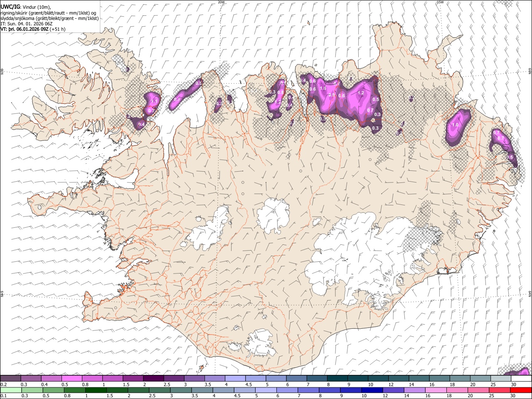532x399 pixels.
Task: Click the palest green 0.1 swatch in rain scale
Action: 11,390
